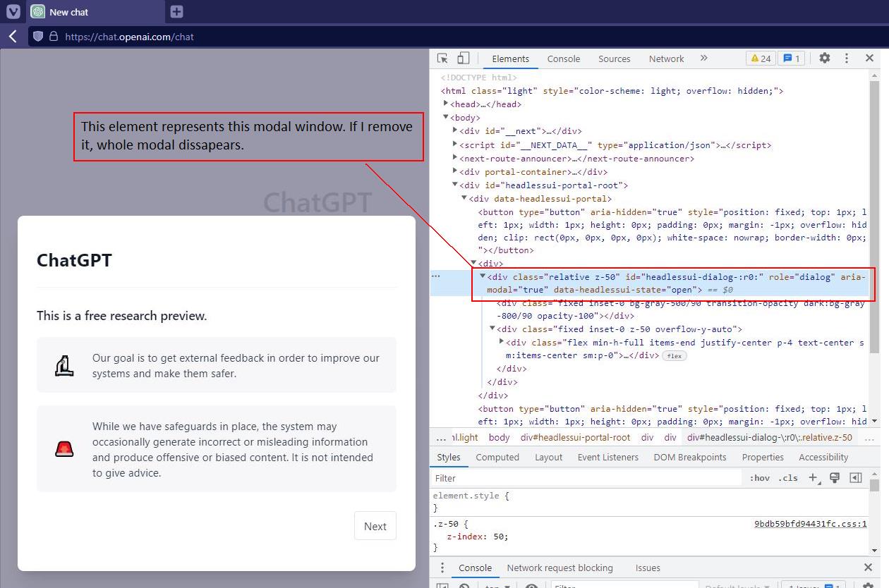Click the 'element.style {' rule text
The image size is (889, 588).
(x=471, y=496)
